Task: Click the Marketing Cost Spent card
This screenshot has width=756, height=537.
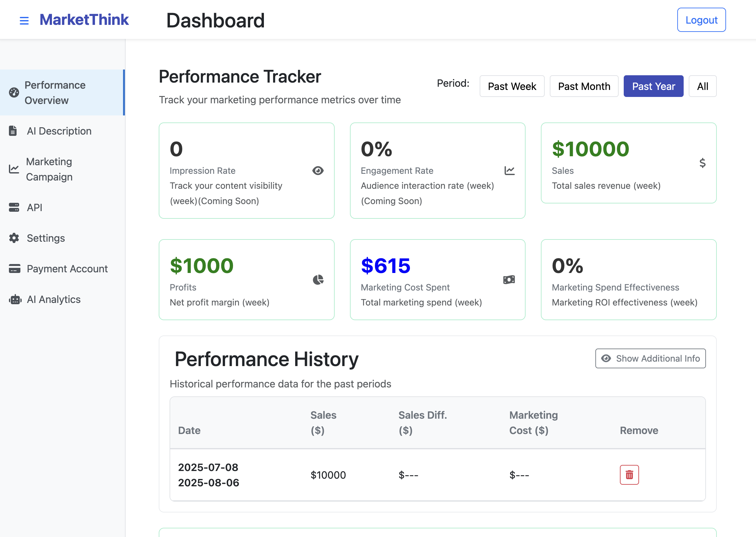Action: (437, 279)
